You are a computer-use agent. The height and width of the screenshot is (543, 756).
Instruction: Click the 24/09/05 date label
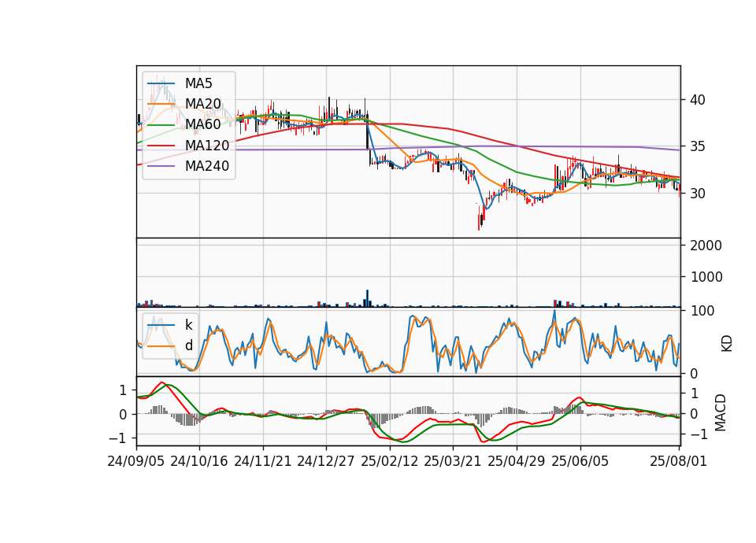136,461
